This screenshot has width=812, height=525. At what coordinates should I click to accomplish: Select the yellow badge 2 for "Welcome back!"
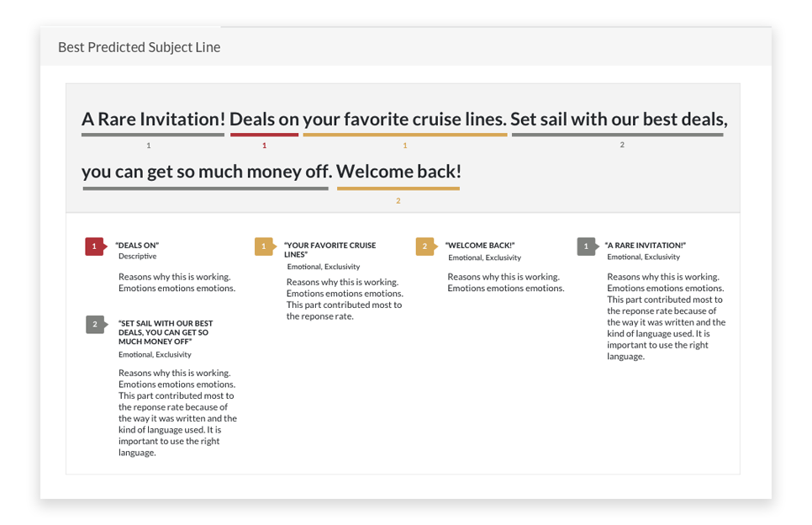(x=426, y=247)
